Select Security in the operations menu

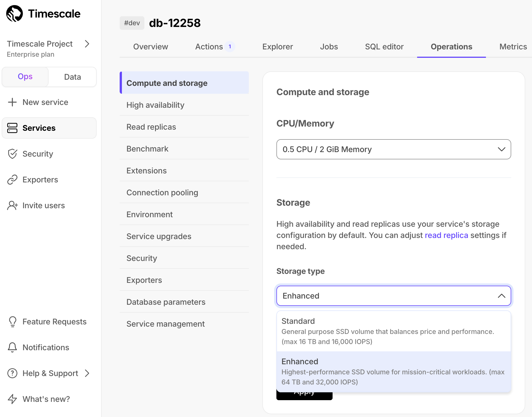[x=184, y=258]
